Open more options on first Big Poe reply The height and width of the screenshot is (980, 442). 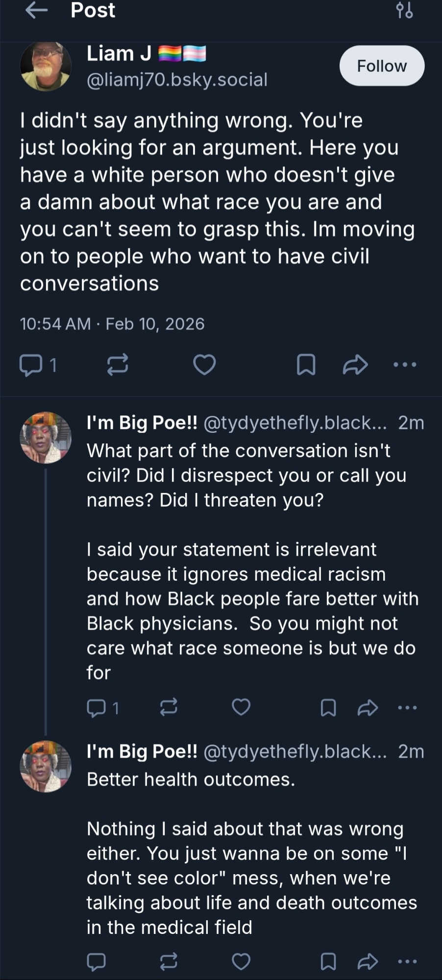[407, 708]
